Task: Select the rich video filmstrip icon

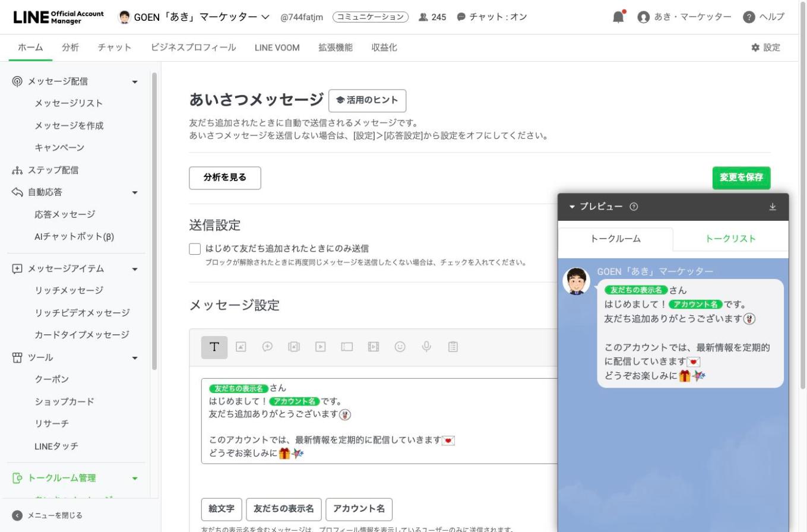Action: pos(374,347)
